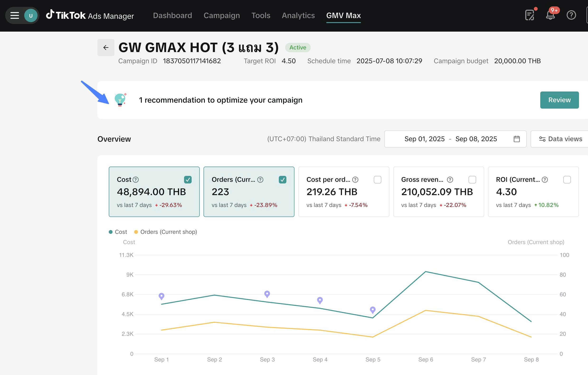The height and width of the screenshot is (375, 588).
Task: Click the lightbulb recommendation icon
Action: [120, 100]
